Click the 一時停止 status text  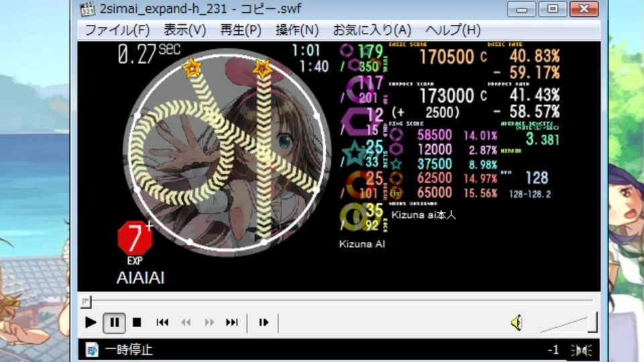tap(129, 350)
